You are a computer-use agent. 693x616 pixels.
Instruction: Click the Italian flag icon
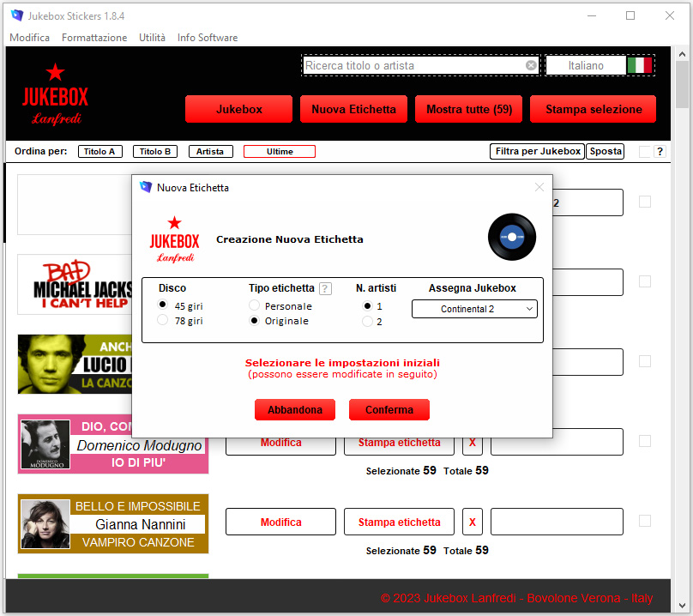click(640, 65)
